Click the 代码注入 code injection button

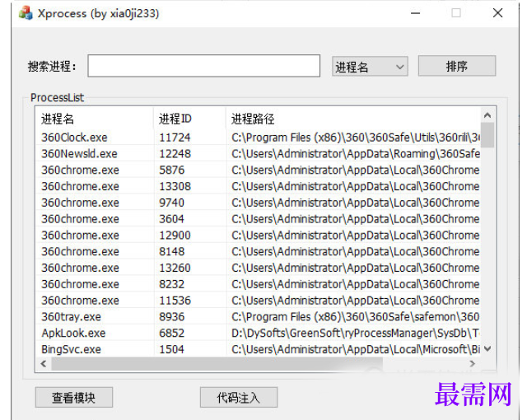coord(239,398)
